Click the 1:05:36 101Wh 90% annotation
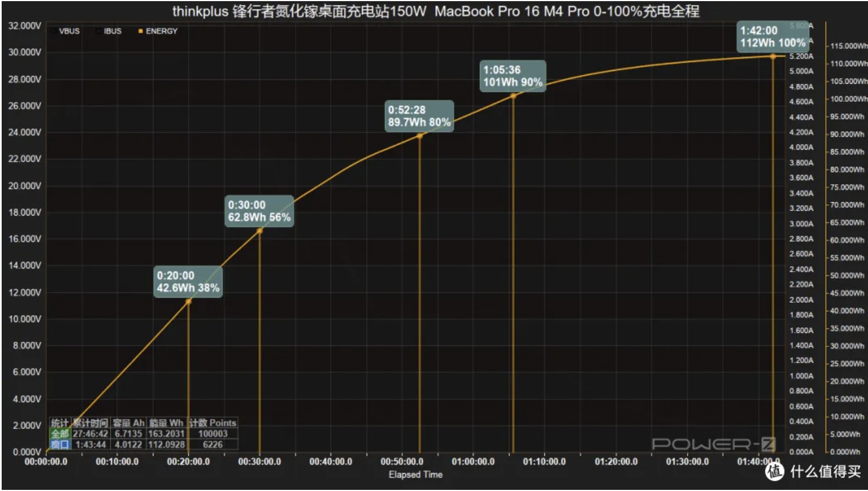The image size is (868, 491). (x=512, y=76)
